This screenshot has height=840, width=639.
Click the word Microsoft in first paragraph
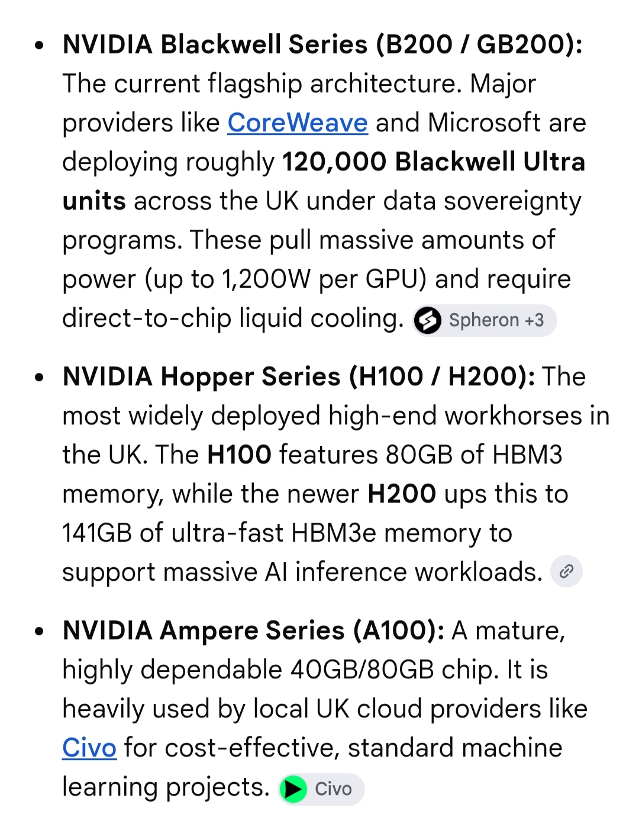[484, 123]
